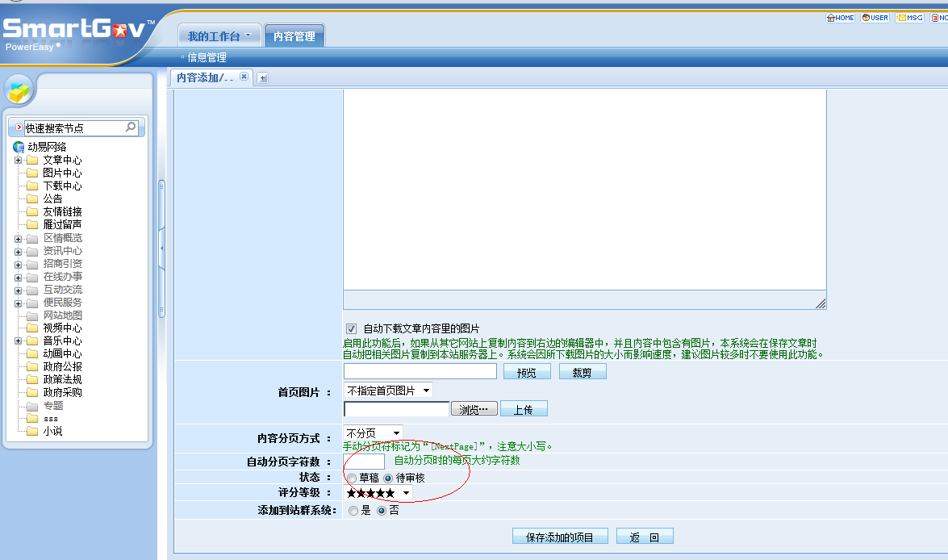Screen dimensions: 948x560
Task: Open the 我的工作台 tab menu
Action: pyautogui.click(x=219, y=36)
